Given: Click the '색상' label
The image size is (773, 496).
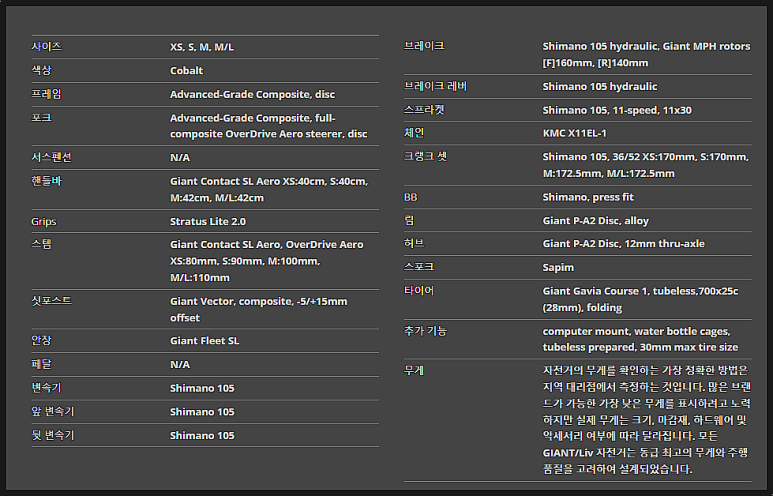Looking at the screenshot, I should 41,71.
